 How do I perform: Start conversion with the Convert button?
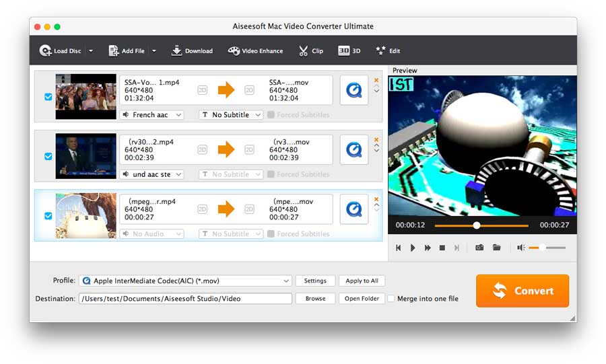(523, 291)
